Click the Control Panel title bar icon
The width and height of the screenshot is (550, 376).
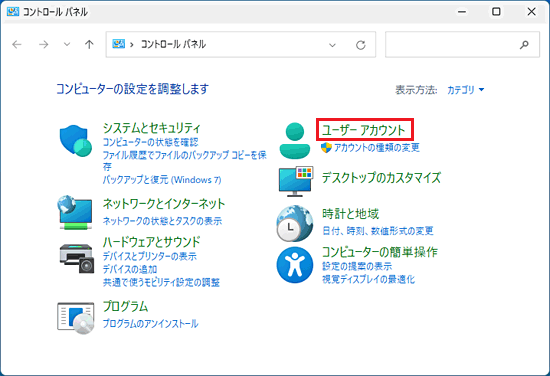[13, 12]
